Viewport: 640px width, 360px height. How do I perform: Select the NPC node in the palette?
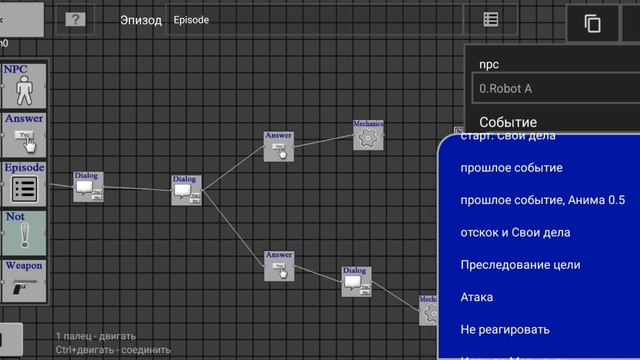click(24, 85)
